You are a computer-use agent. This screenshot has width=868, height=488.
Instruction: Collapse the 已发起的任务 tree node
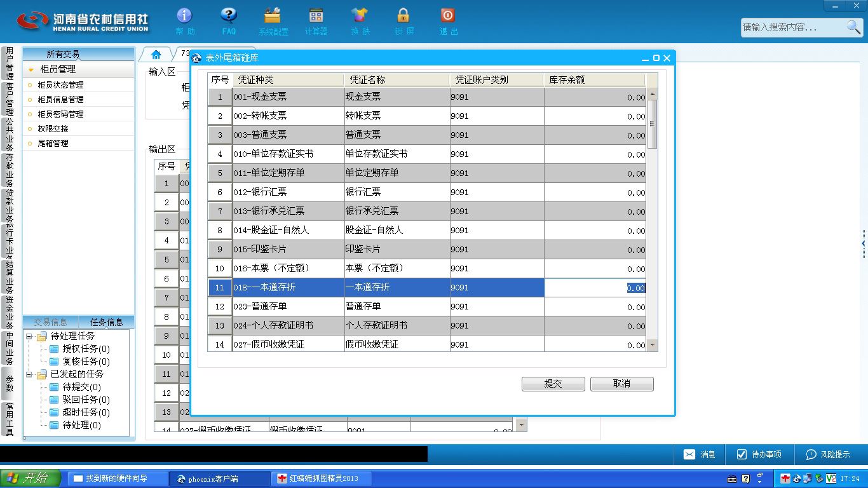[x=29, y=374]
